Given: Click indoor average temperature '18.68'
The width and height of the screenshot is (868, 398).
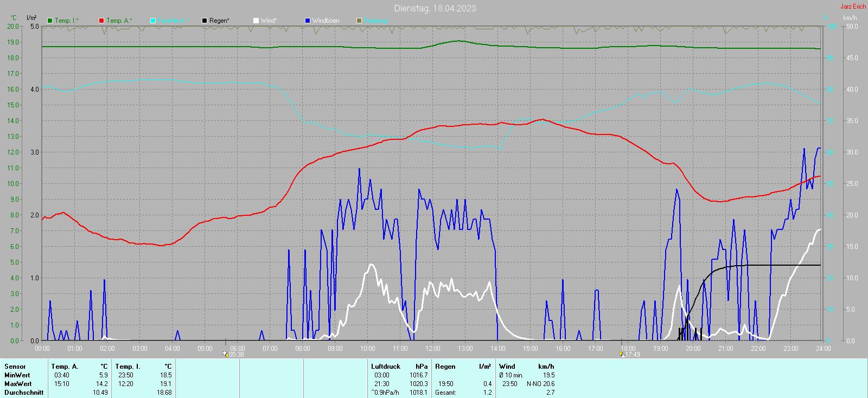Looking at the screenshot, I should tap(164, 393).
